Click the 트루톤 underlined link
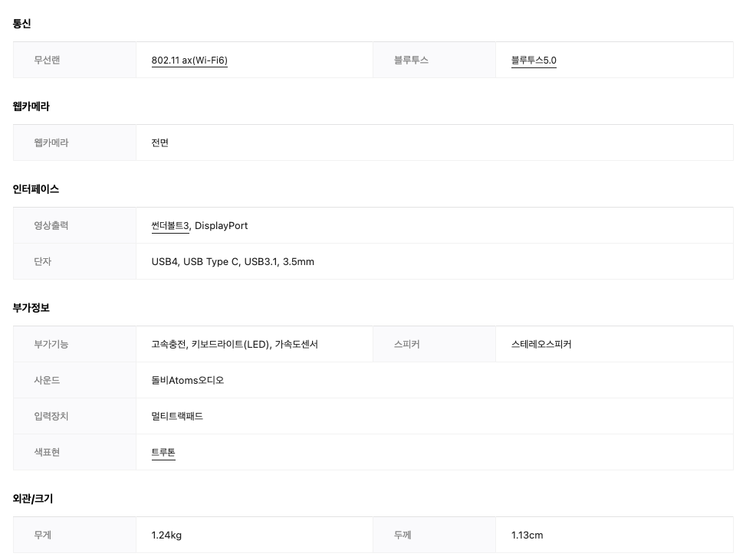 coord(163,453)
